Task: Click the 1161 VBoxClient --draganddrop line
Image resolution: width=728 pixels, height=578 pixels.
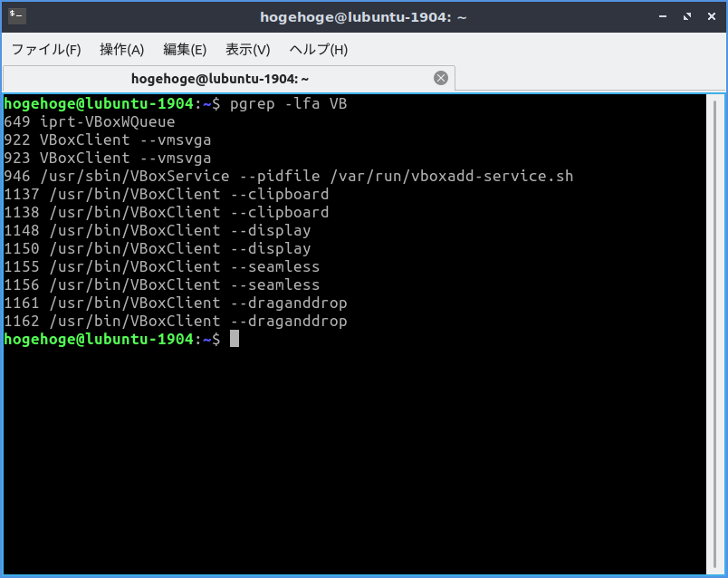Action: coord(176,303)
